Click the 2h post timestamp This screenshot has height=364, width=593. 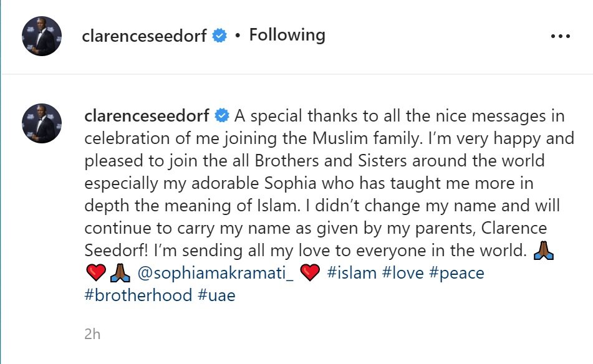[x=92, y=334]
